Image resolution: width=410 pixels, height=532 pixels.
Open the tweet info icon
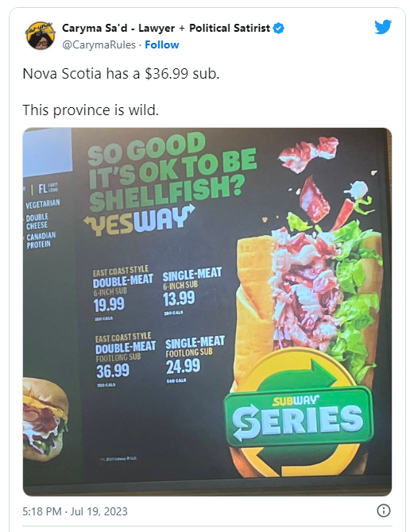[x=384, y=511]
